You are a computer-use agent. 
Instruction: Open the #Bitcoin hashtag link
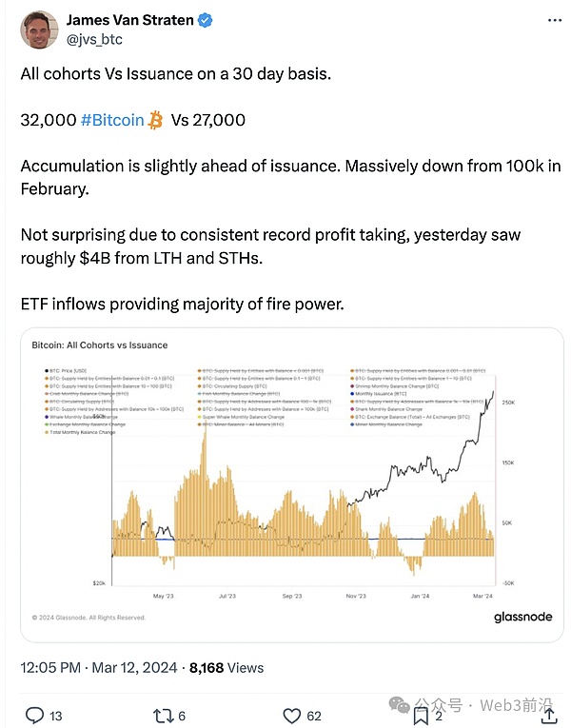point(112,120)
